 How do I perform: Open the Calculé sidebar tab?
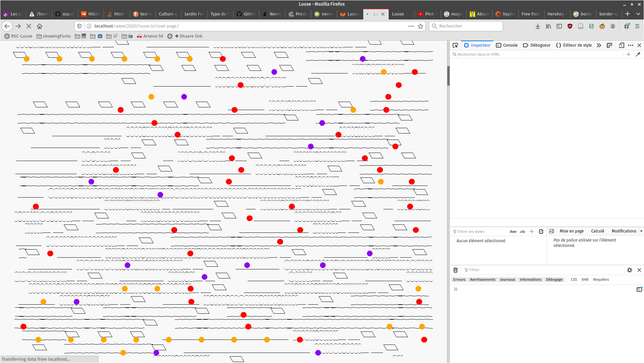coord(597,231)
